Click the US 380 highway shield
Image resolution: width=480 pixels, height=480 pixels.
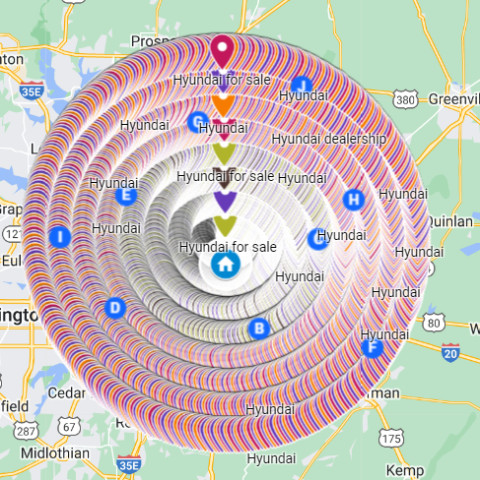[405, 99]
